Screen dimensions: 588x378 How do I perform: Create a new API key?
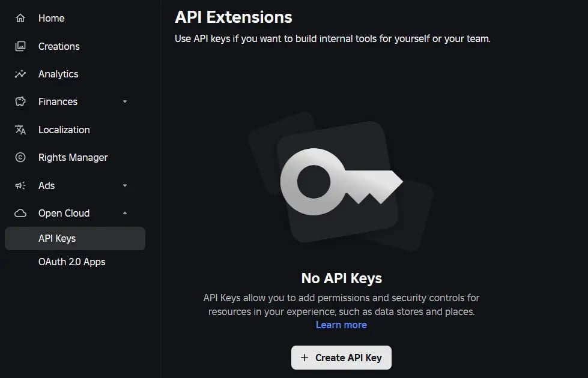(341, 358)
